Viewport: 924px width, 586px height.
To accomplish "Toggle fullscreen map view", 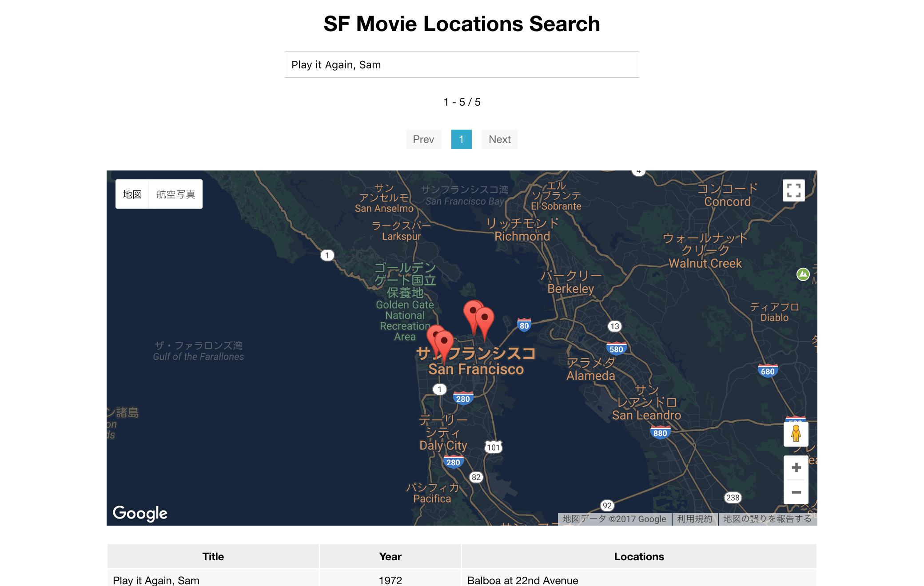I will coord(793,190).
